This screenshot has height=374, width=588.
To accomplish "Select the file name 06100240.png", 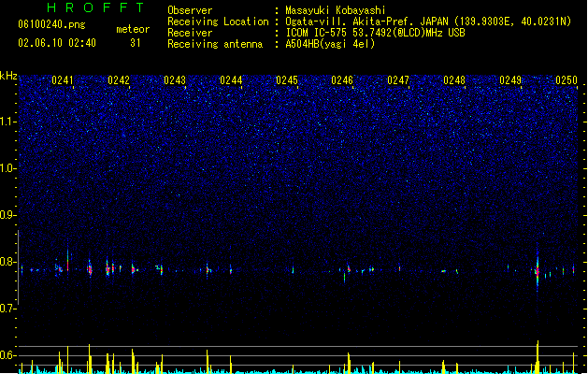I will click(x=51, y=24).
